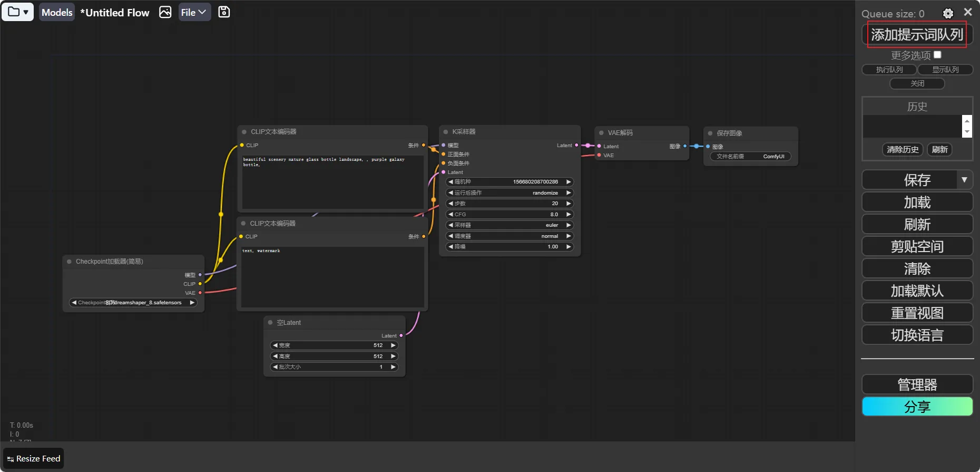Collapse the upper CLIP文本编码器 node dot
The width and height of the screenshot is (980, 472).
pyautogui.click(x=244, y=132)
